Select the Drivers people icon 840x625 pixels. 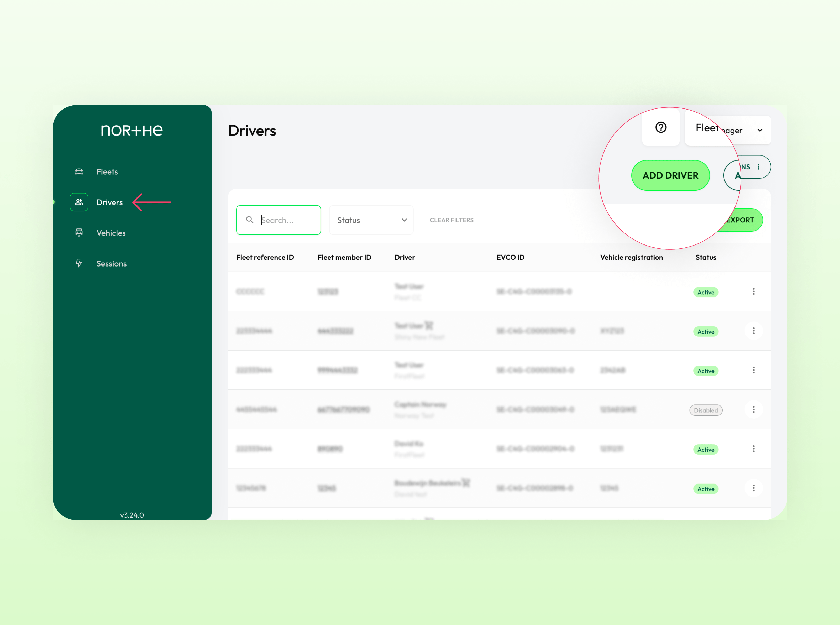click(x=79, y=202)
